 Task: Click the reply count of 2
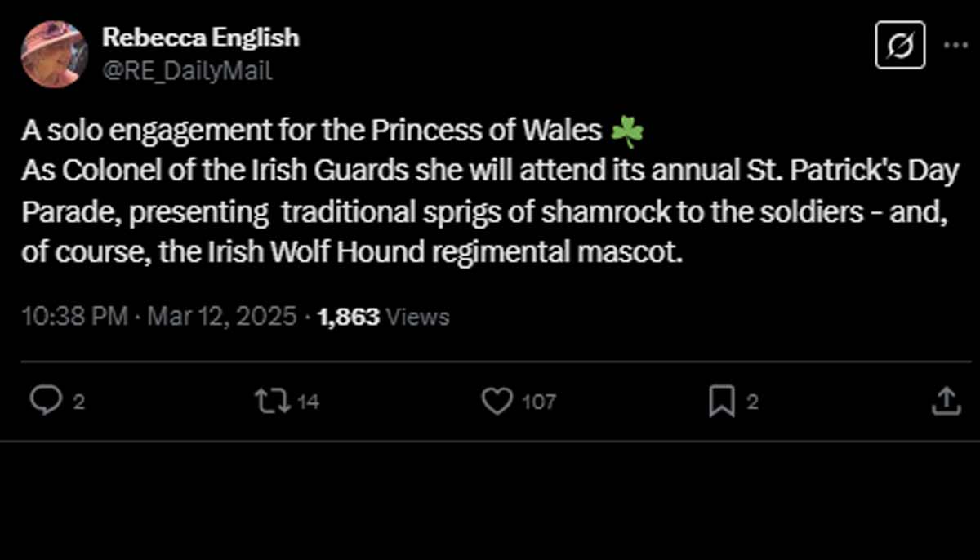[79, 402]
